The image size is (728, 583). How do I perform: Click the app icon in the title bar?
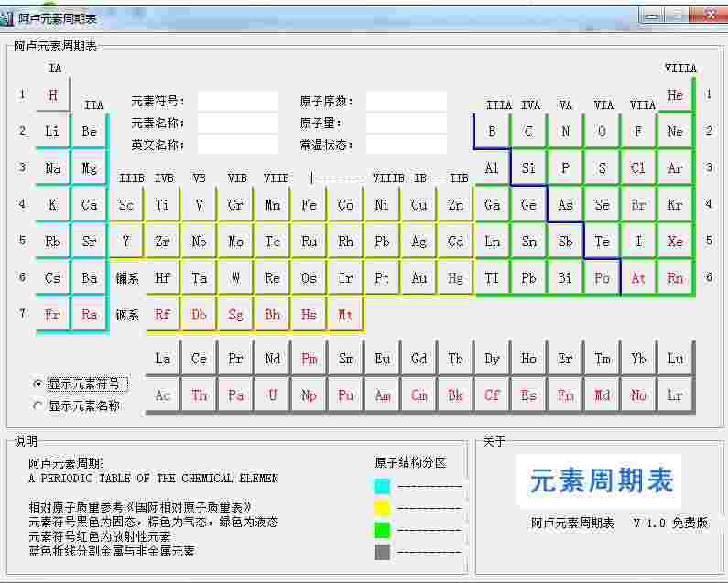pyautogui.click(x=6, y=18)
